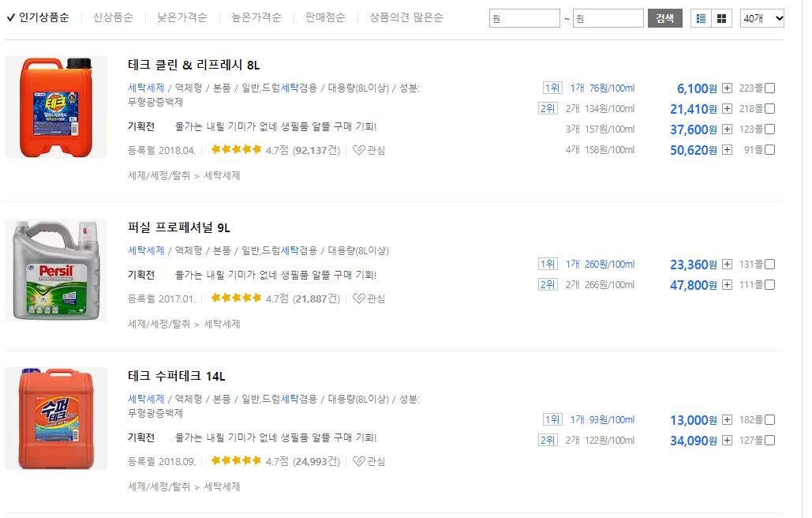812x518 pixels.
Task: Expand plus icon beside 34,090원 price
Action: [727, 441]
